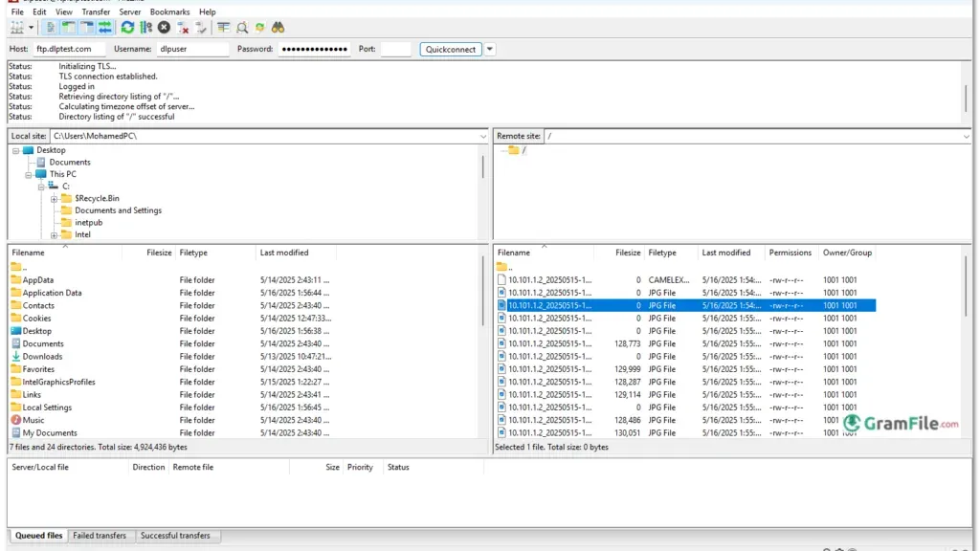Open the Quickconnect history dropdown

point(490,50)
